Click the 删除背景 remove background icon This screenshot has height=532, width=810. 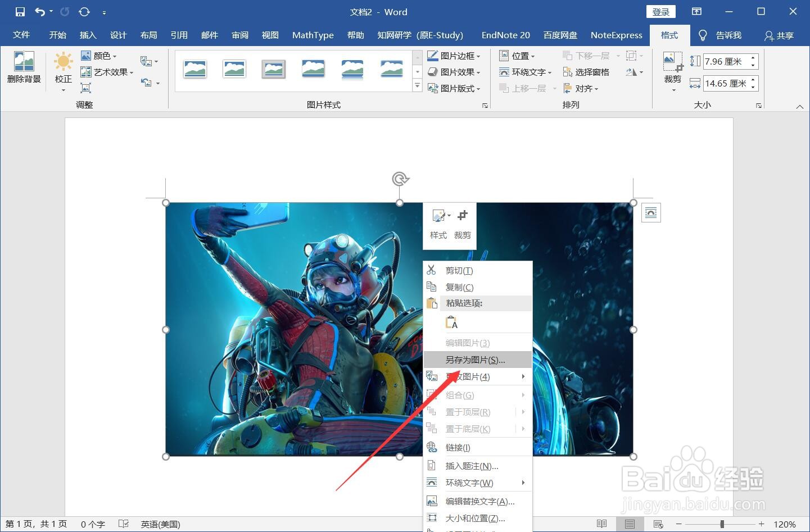(x=24, y=61)
